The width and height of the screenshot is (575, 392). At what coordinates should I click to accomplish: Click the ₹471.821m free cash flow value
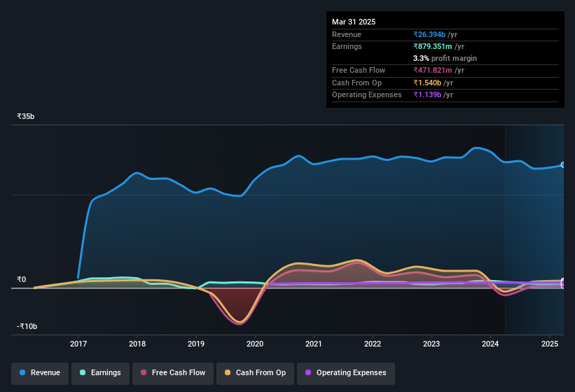point(433,70)
